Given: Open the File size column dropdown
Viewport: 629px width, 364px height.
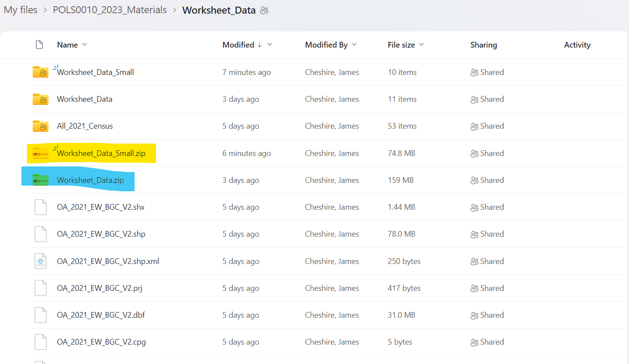Looking at the screenshot, I should pos(421,45).
